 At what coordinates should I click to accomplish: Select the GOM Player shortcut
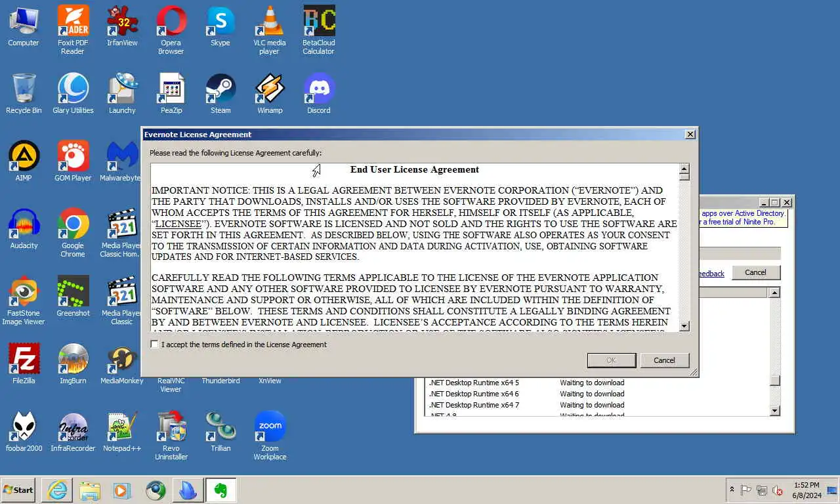pos(73,161)
